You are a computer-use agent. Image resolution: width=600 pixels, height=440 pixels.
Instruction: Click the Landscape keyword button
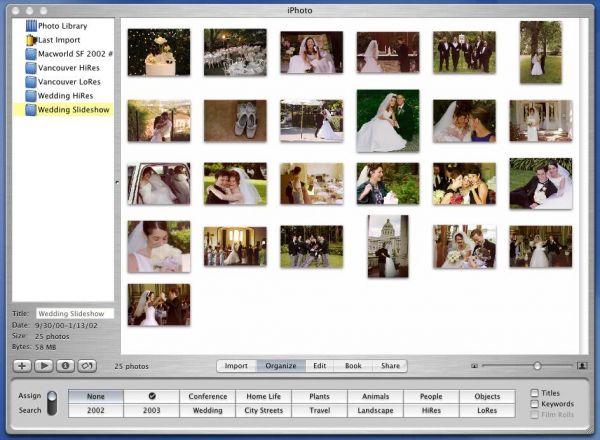pos(375,410)
